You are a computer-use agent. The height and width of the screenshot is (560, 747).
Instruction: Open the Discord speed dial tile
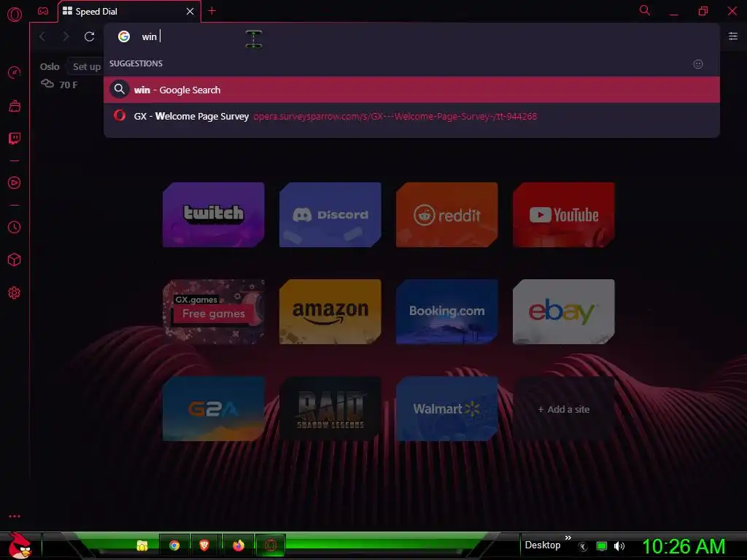tap(330, 215)
